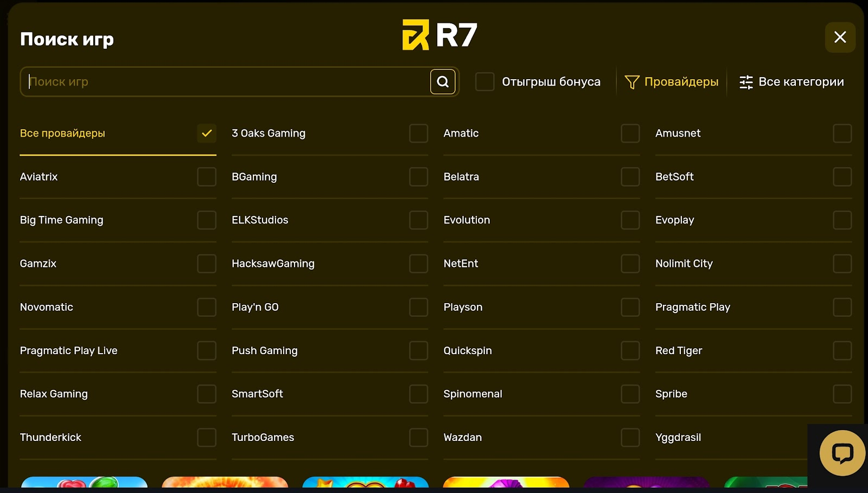This screenshot has height=493, width=868.
Task: Select the Play'n GO checkbox
Action: coord(418,307)
